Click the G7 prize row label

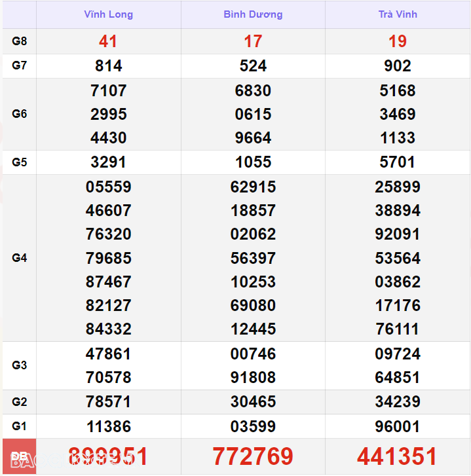coord(20,65)
